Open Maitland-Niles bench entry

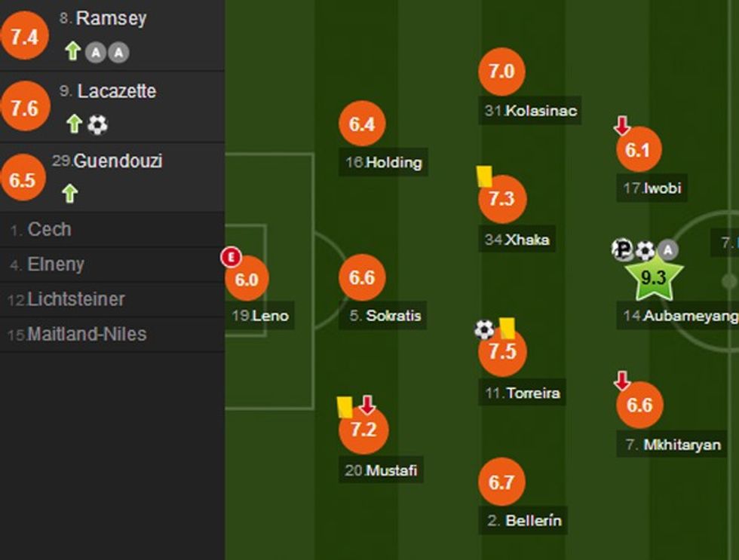[x=87, y=334]
